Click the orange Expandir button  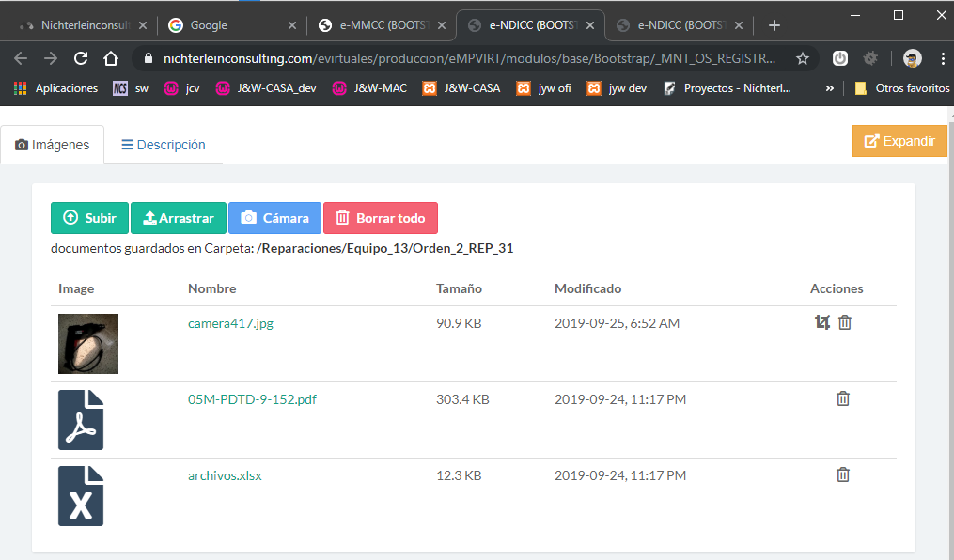coord(899,141)
